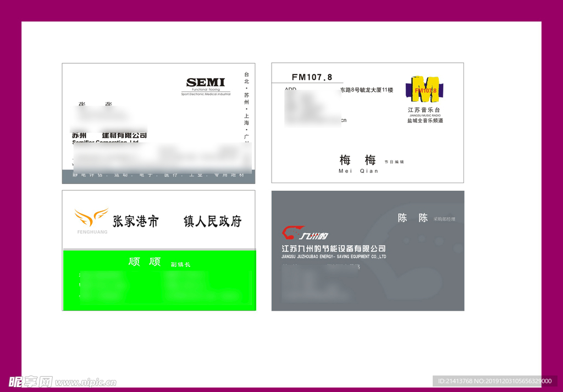Click the www.nipic.cn watermark link
Viewport: 563px width, 392px height.
(x=86, y=382)
